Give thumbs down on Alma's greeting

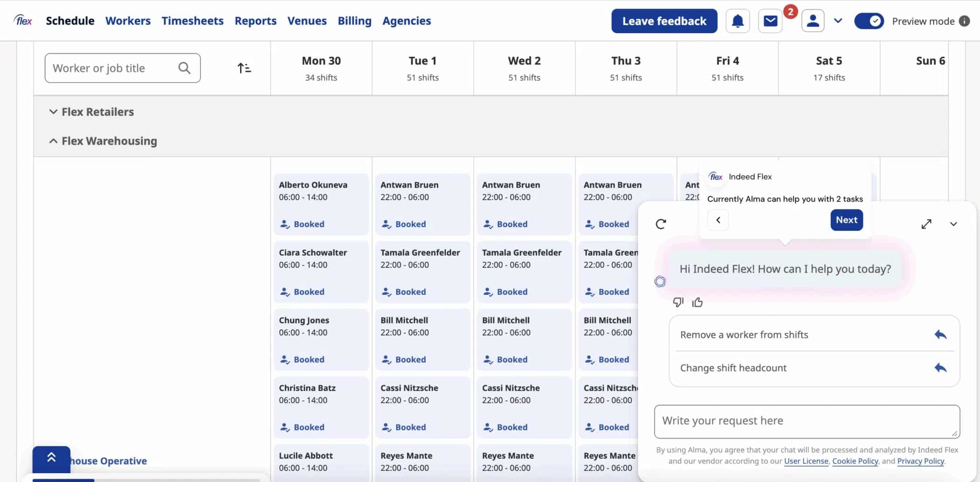678,302
